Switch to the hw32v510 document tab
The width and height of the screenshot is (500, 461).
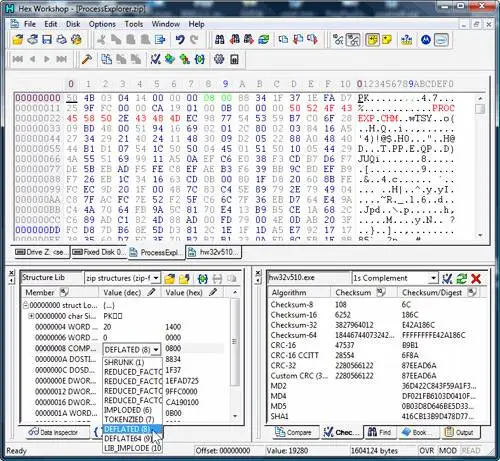tap(214, 252)
